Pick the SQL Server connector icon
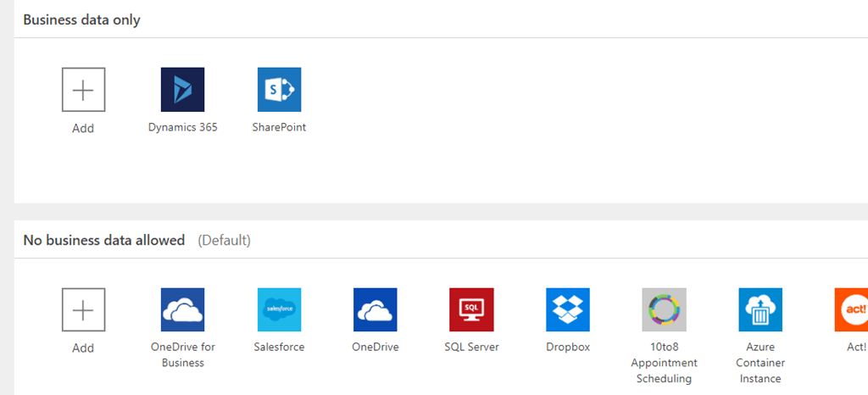This screenshot has height=395, width=868. [471, 309]
